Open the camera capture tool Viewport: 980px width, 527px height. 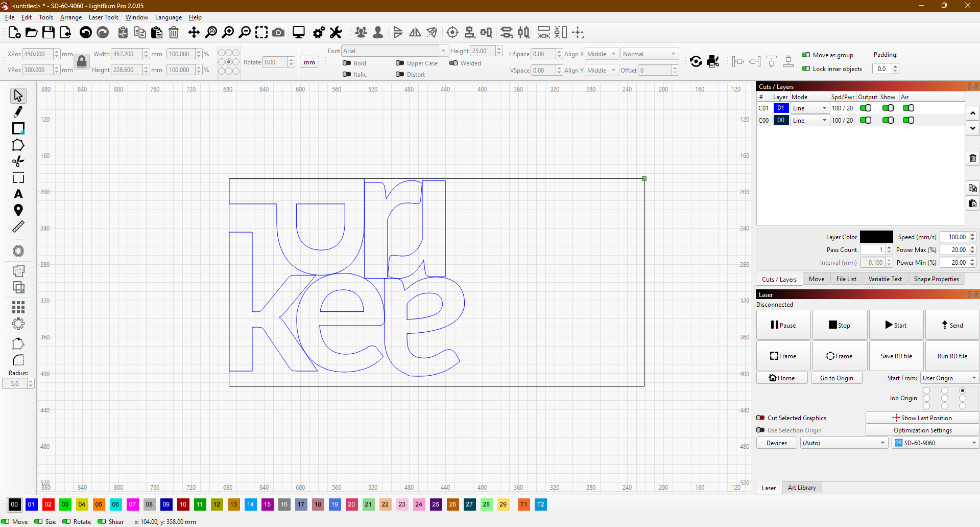tap(278, 33)
